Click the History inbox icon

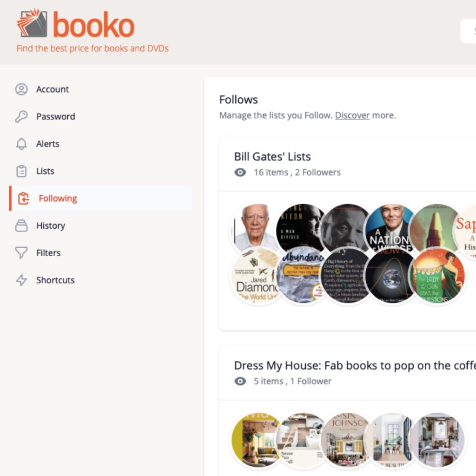(x=21, y=225)
